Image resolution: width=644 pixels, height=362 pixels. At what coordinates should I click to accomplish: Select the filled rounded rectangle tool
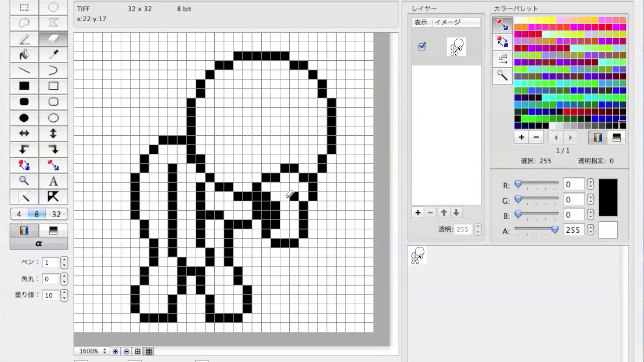tap(24, 102)
